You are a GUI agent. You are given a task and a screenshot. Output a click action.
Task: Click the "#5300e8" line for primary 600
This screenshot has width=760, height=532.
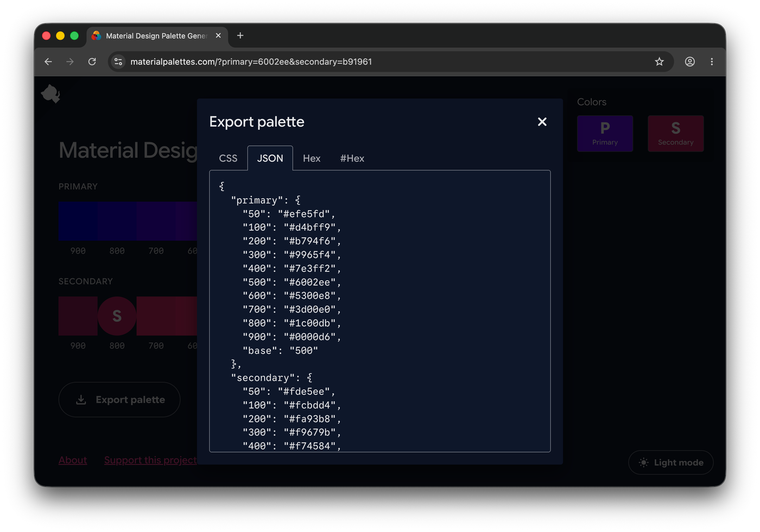[x=292, y=296]
